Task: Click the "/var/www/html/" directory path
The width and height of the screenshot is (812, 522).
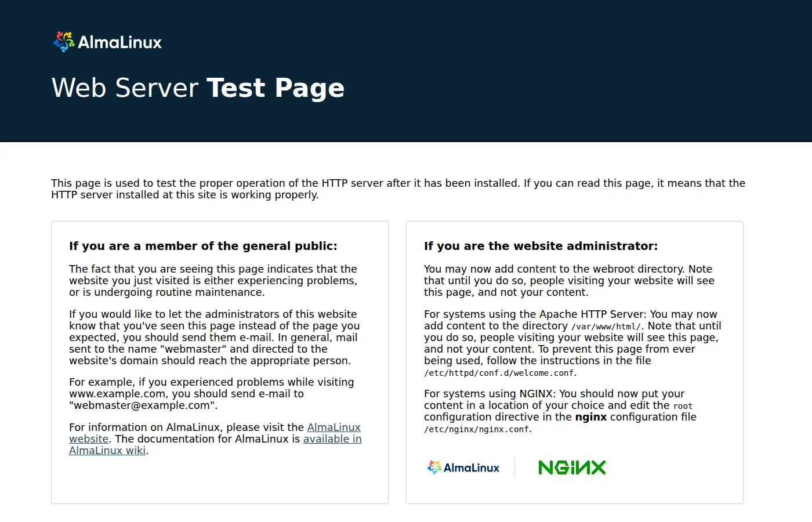Action: 606,327
